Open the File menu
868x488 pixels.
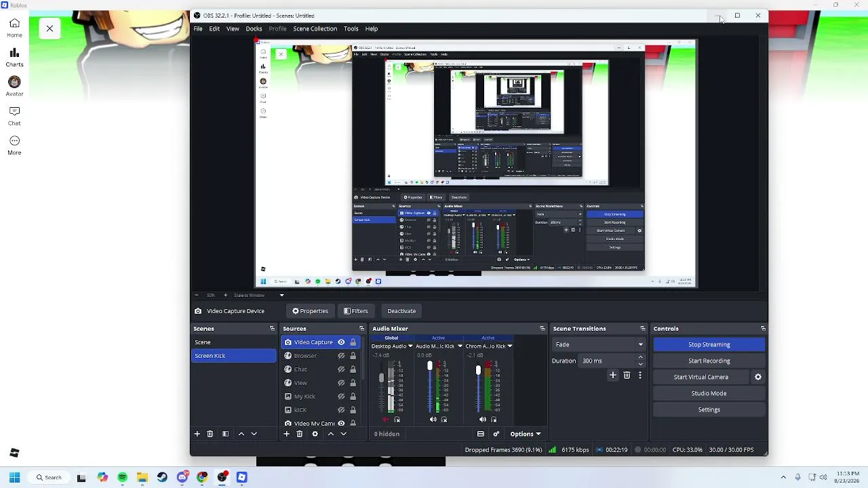click(x=198, y=28)
